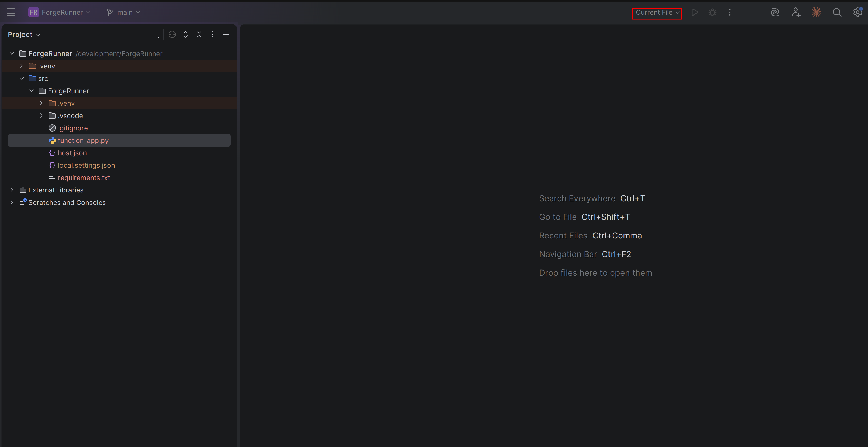Click the Run button in toolbar
Screen dimensions: 868x447
695,12
